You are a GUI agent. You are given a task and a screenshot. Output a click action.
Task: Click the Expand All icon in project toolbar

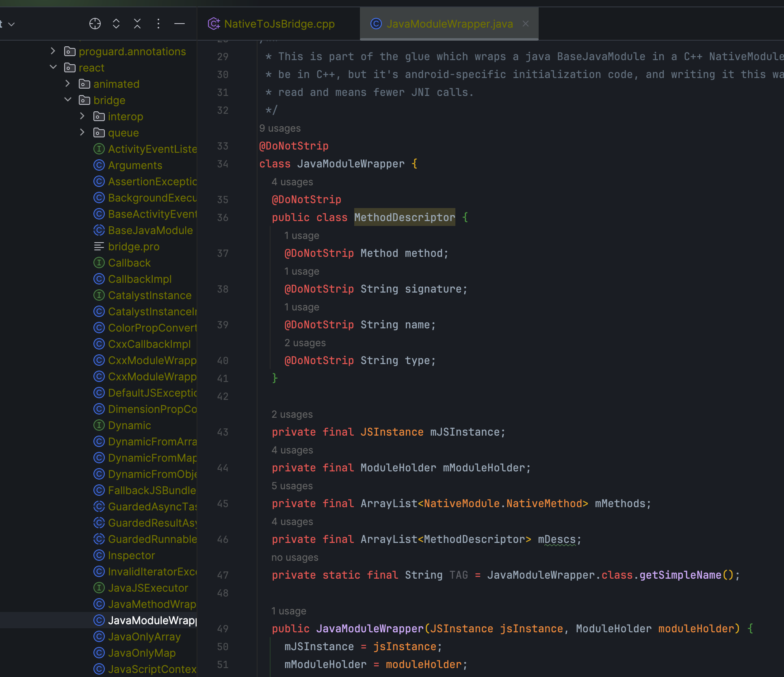coord(116,24)
